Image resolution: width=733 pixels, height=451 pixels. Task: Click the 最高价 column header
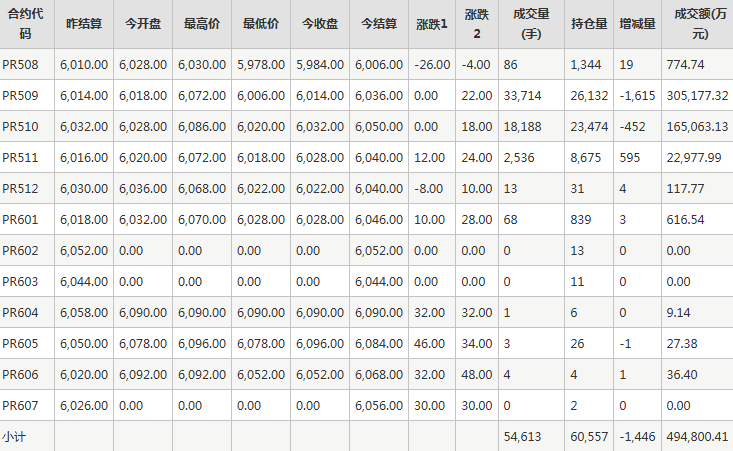201,23
